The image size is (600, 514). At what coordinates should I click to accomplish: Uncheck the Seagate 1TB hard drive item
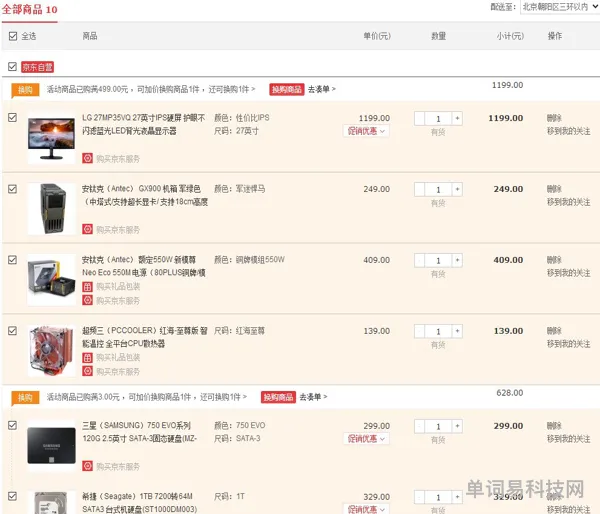pyautogui.click(x=13, y=496)
